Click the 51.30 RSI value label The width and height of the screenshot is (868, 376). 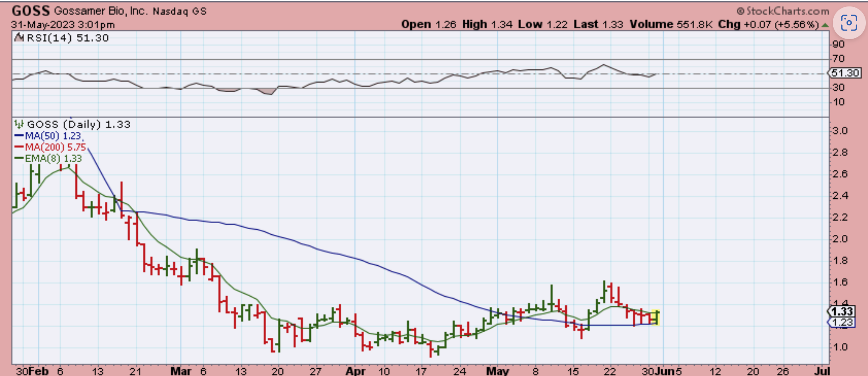click(x=844, y=73)
